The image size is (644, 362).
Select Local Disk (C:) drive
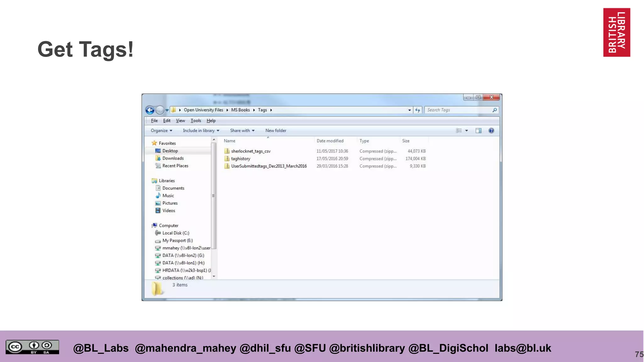click(175, 233)
